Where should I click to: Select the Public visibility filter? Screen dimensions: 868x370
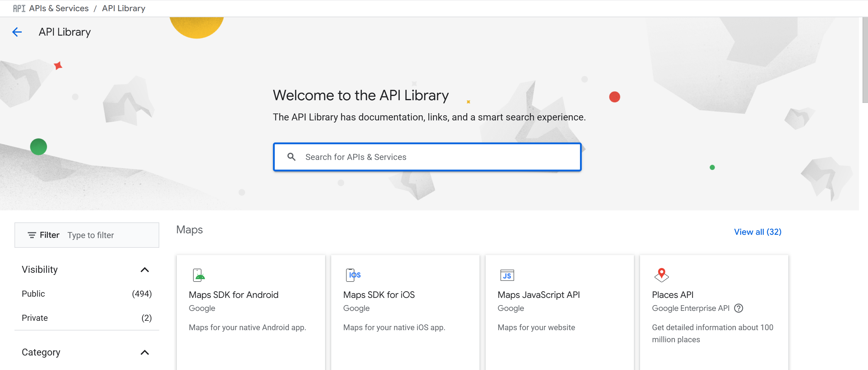(x=33, y=293)
